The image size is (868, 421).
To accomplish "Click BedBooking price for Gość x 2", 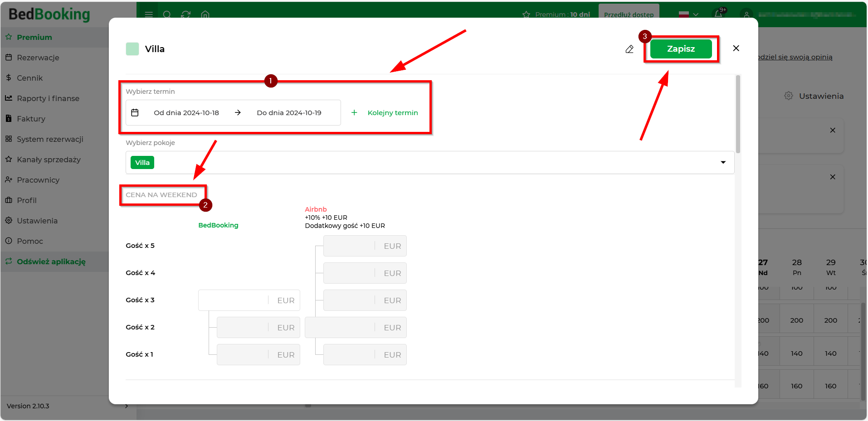I will click(x=258, y=327).
